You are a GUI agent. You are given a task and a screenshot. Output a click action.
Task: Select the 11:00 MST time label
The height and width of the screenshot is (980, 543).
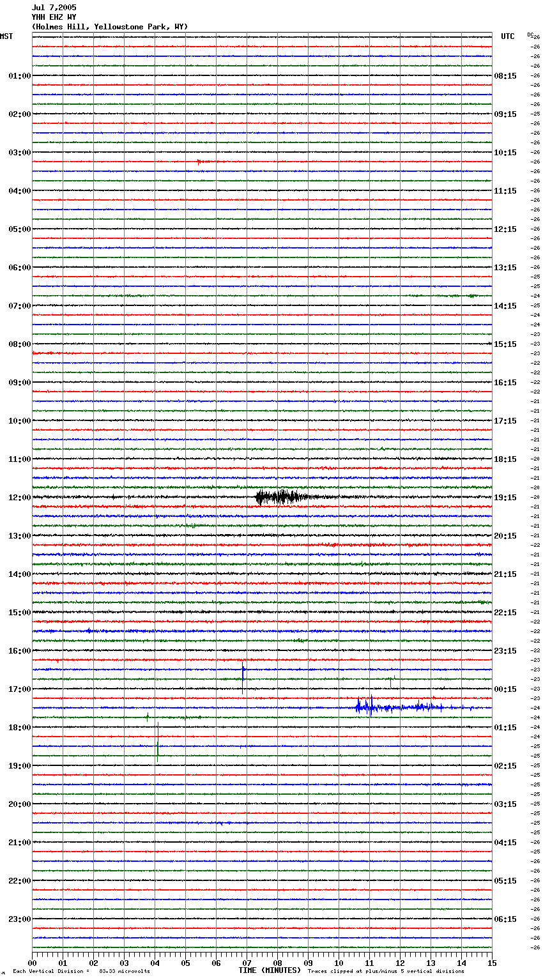pos(20,459)
